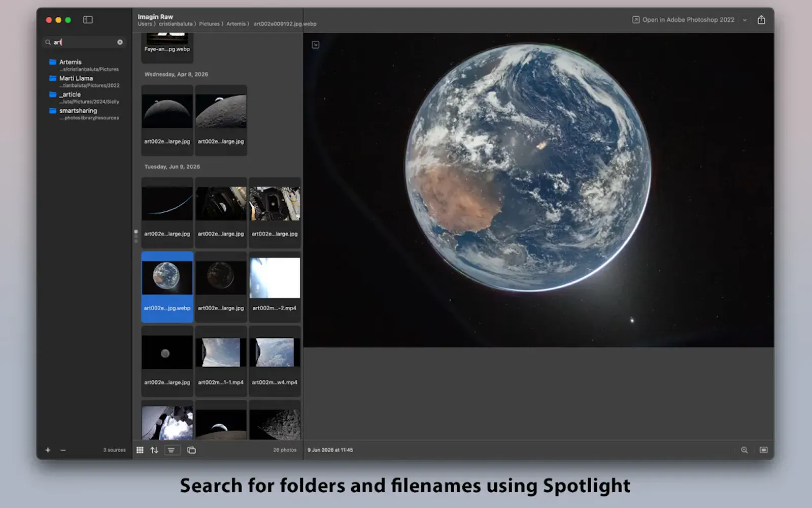Viewport: 812px width, 508px height.
Task: Expand the open-with app dropdown chevron
Action: click(x=745, y=20)
